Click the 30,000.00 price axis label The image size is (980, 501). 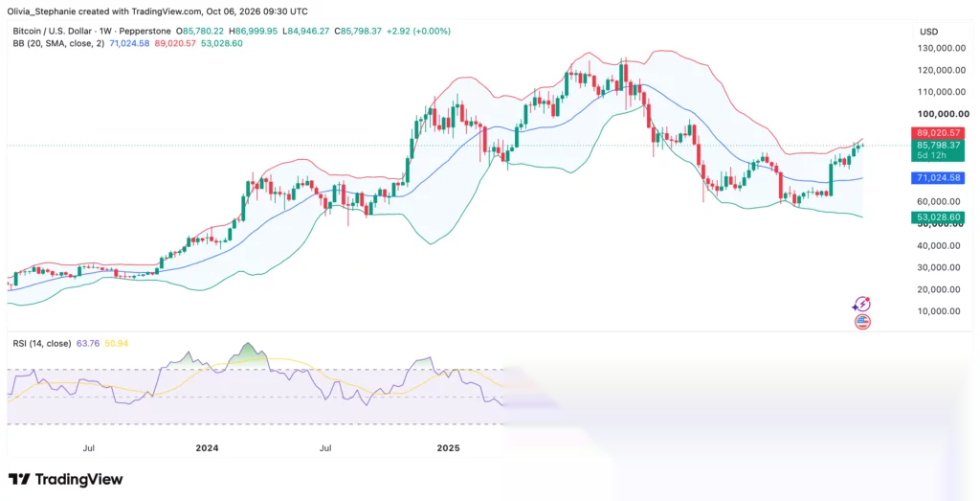click(938, 267)
